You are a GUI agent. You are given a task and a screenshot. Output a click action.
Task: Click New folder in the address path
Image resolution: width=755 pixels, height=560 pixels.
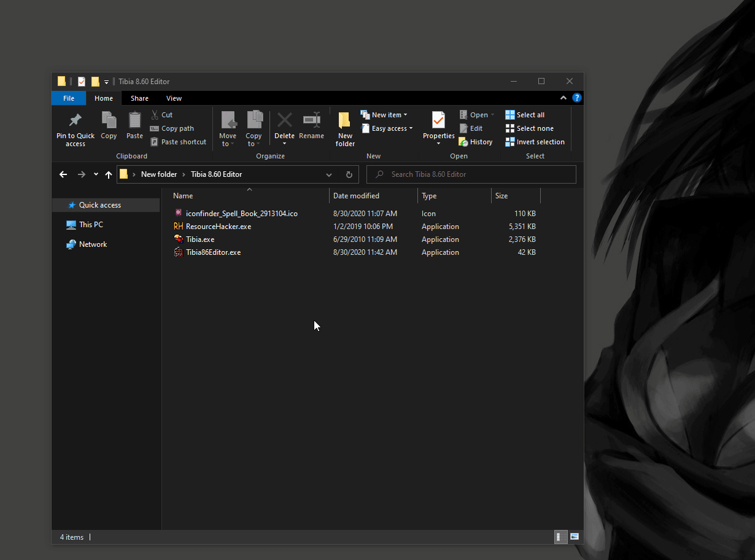pos(159,174)
